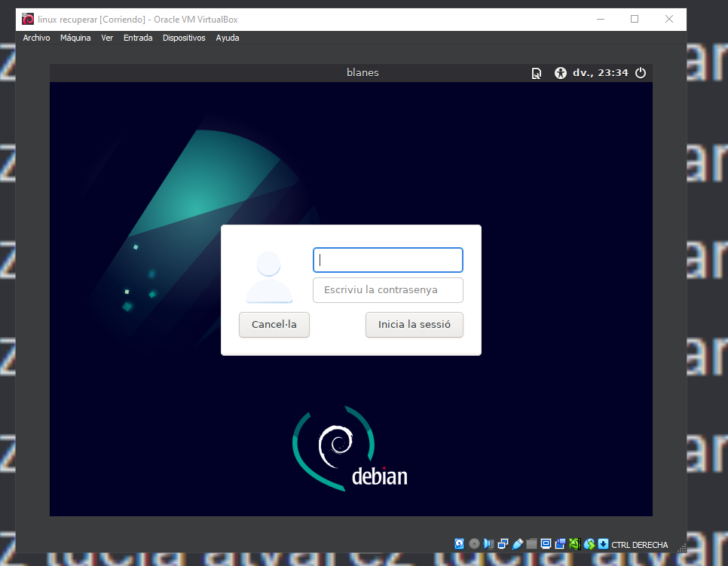Toggle the shared clipboard arrows icon
Screen dimensions: 728x566
point(589,543)
